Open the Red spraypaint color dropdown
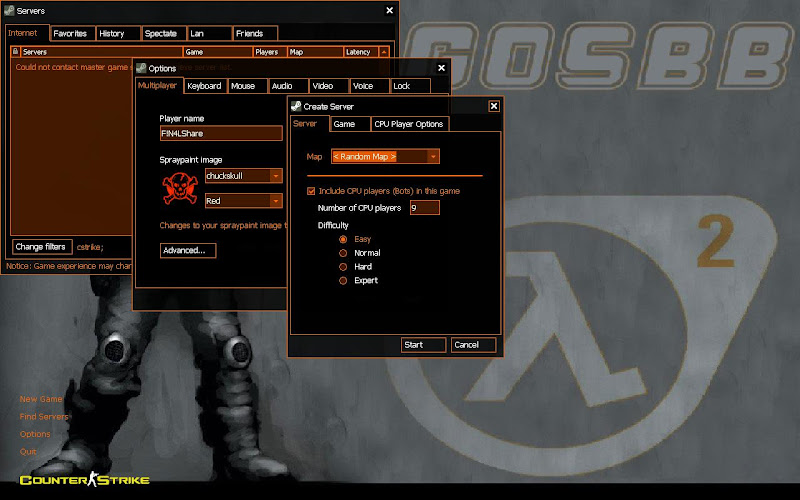 244,201
